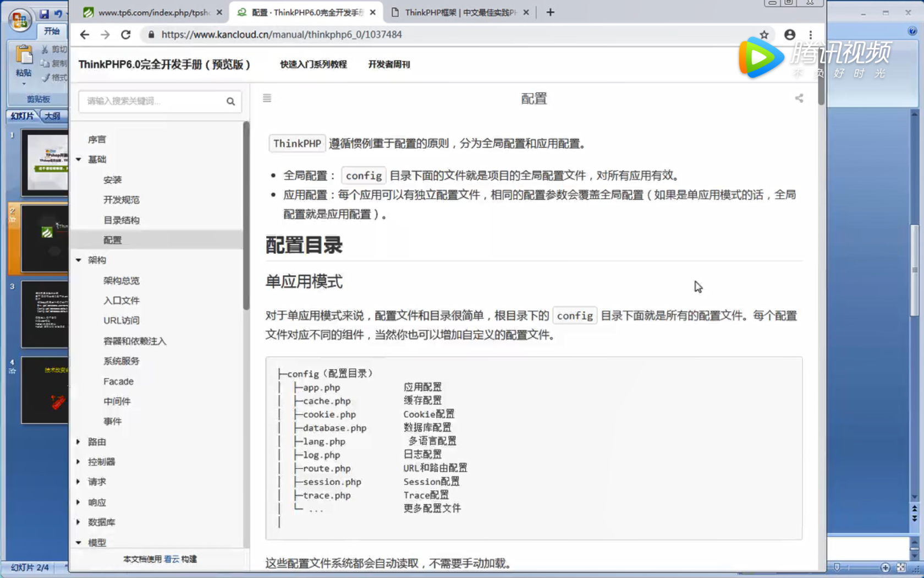Go back with the browser back arrow
This screenshot has height=578, width=924.
point(84,35)
